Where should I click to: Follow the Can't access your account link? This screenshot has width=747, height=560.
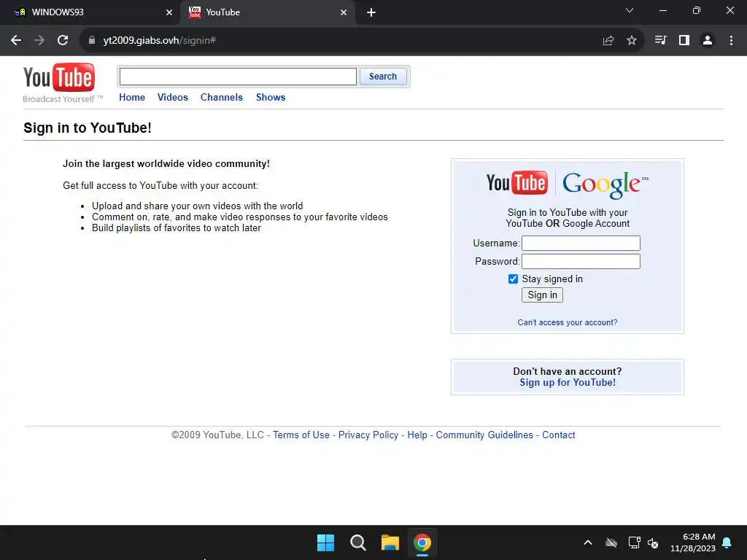click(568, 322)
